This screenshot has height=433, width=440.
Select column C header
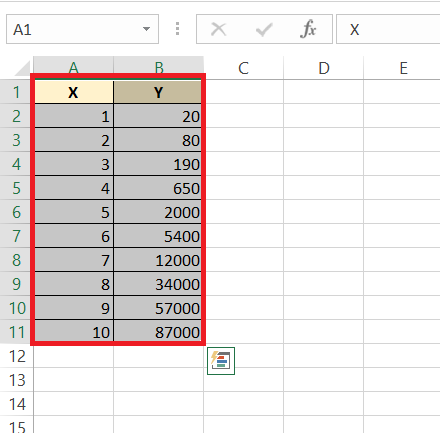tap(243, 68)
